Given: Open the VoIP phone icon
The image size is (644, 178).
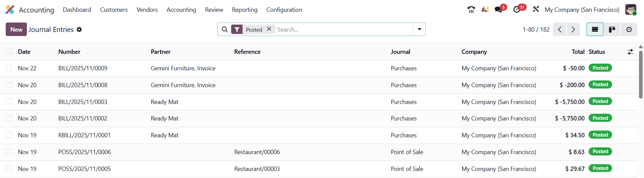Looking at the screenshot, I should pos(471,10).
